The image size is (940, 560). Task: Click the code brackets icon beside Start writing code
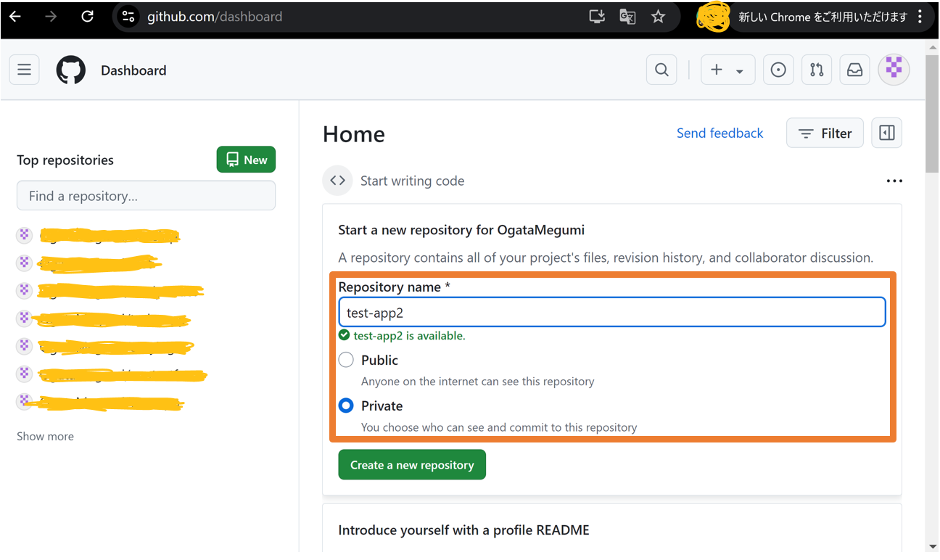coord(337,180)
